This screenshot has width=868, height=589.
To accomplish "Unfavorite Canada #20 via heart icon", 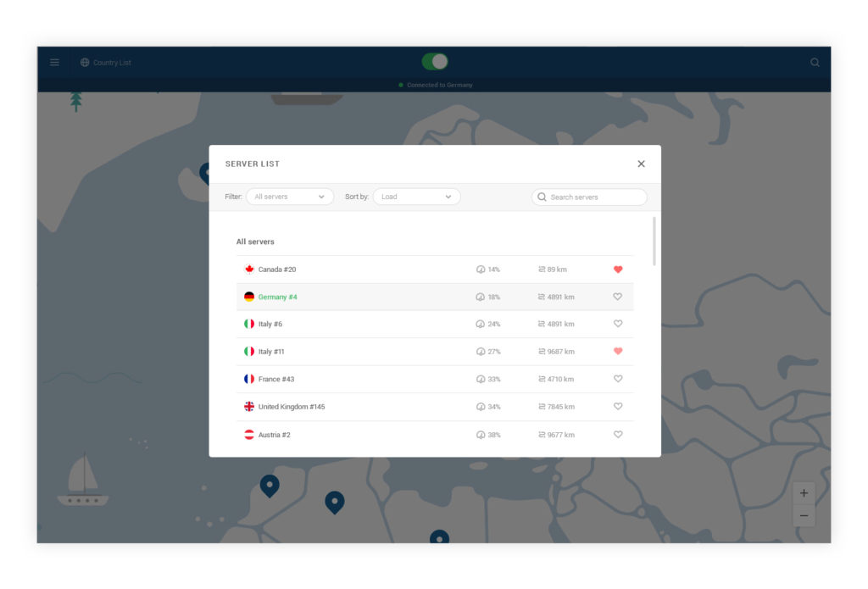I will (x=618, y=269).
